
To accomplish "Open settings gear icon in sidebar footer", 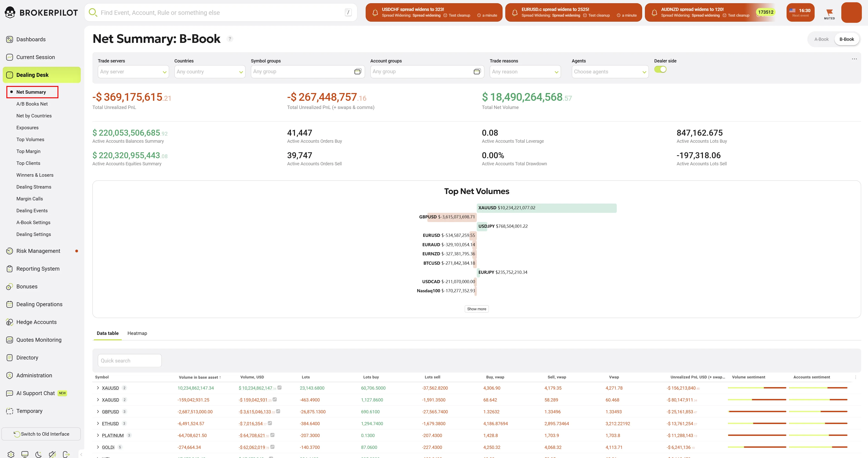I will 11,454.
